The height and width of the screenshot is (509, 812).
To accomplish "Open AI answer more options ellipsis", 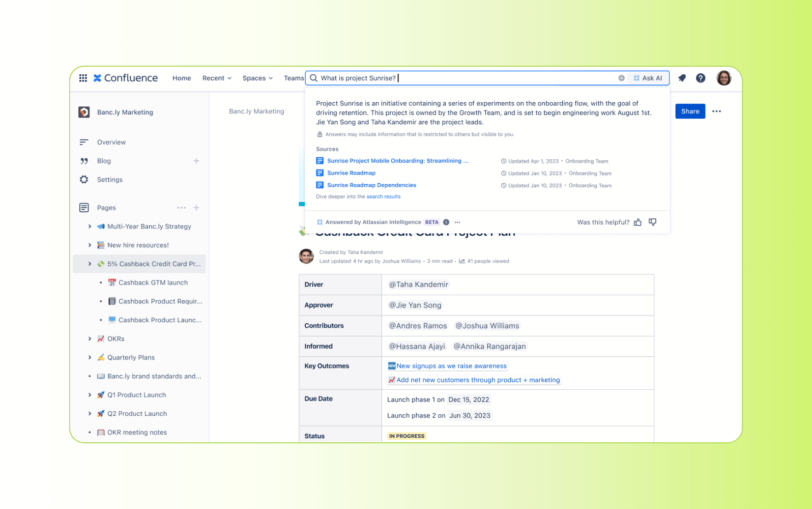I will point(457,222).
